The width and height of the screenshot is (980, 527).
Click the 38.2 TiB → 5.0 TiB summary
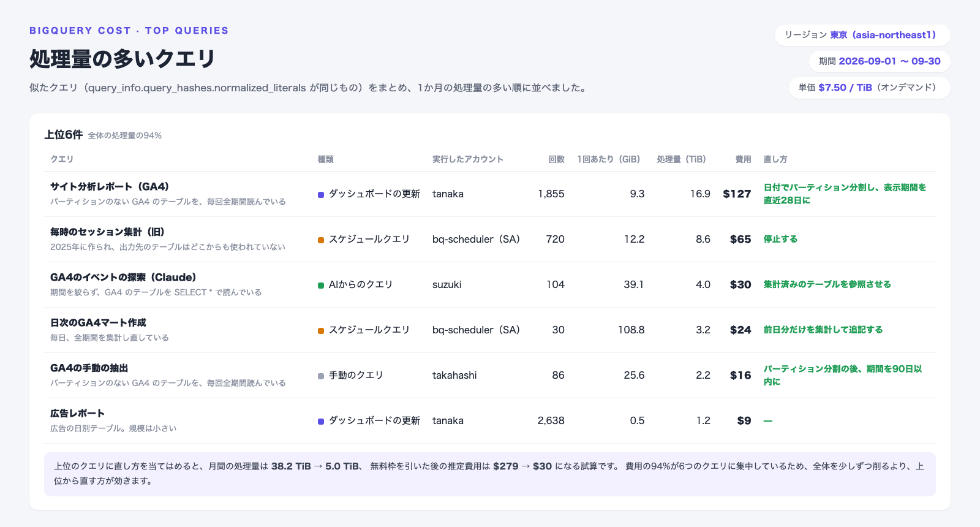pyautogui.click(x=315, y=466)
